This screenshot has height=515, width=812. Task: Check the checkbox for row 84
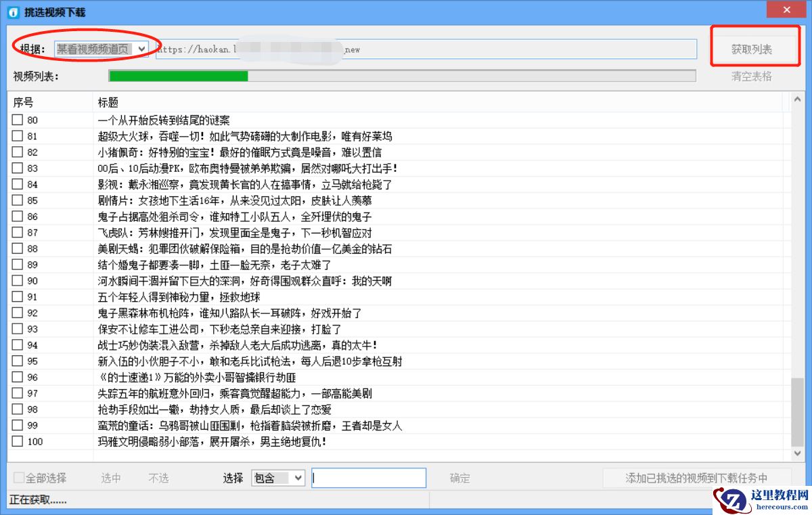coord(18,184)
